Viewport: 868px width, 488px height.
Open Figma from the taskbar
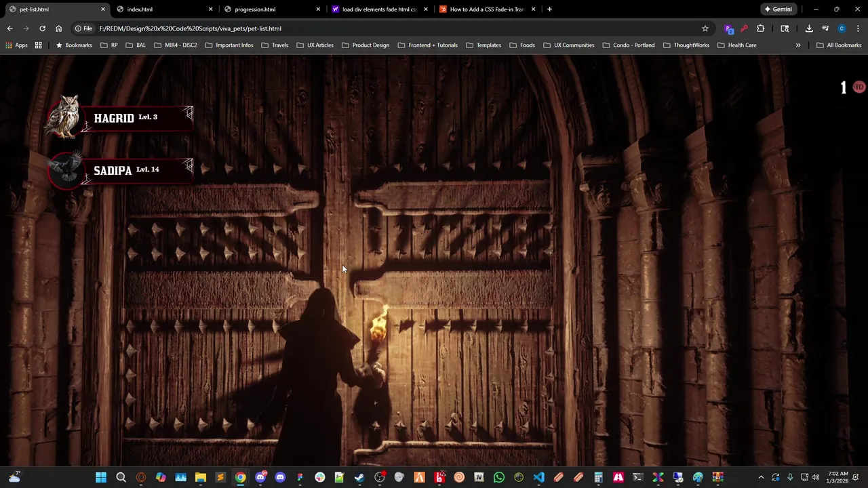[300, 477]
